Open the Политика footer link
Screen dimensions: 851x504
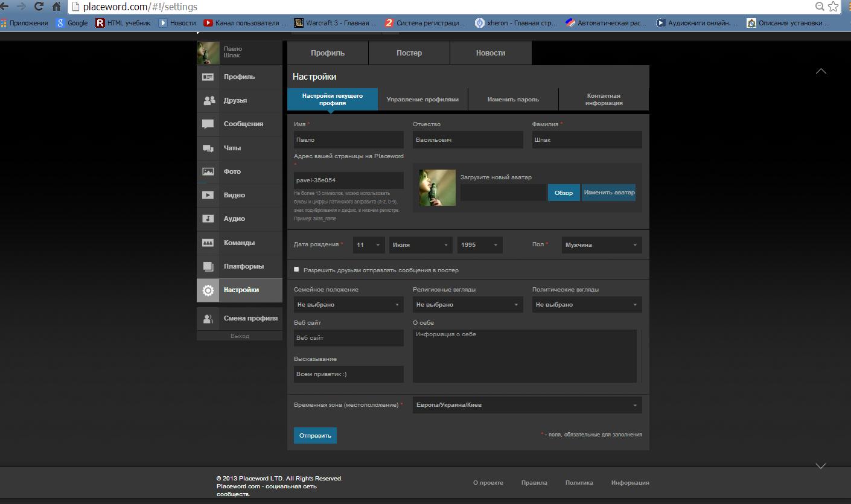[579, 483]
